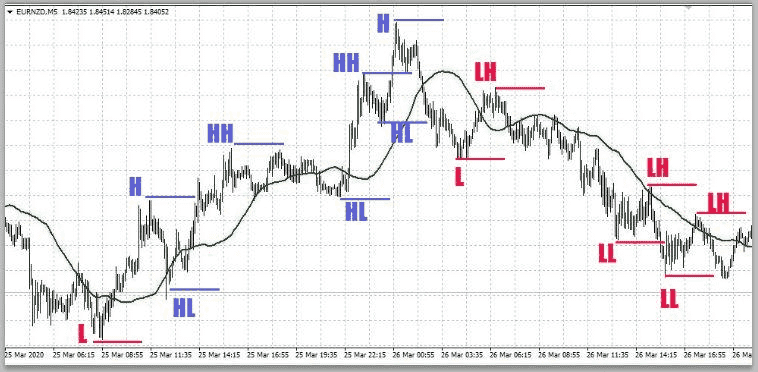This screenshot has height=372, width=758.
Task: Select the 25 Mar 19:35 time axis label
Action: click(x=316, y=355)
